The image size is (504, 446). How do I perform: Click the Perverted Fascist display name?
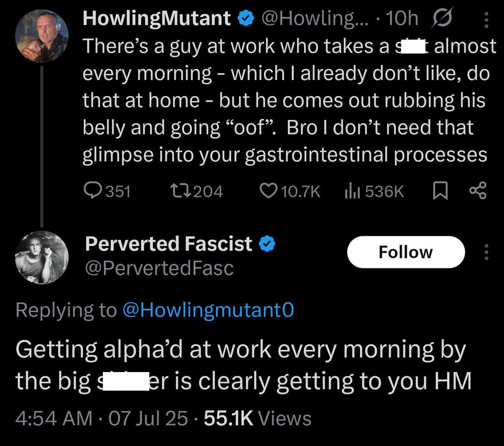coord(168,244)
